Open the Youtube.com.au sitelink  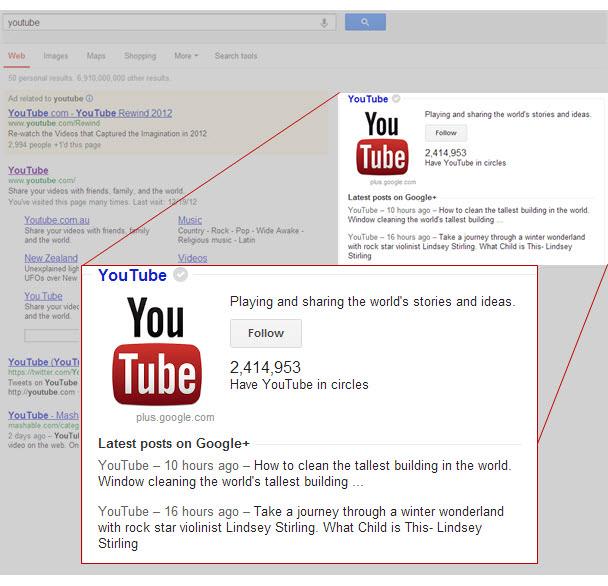(57, 220)
